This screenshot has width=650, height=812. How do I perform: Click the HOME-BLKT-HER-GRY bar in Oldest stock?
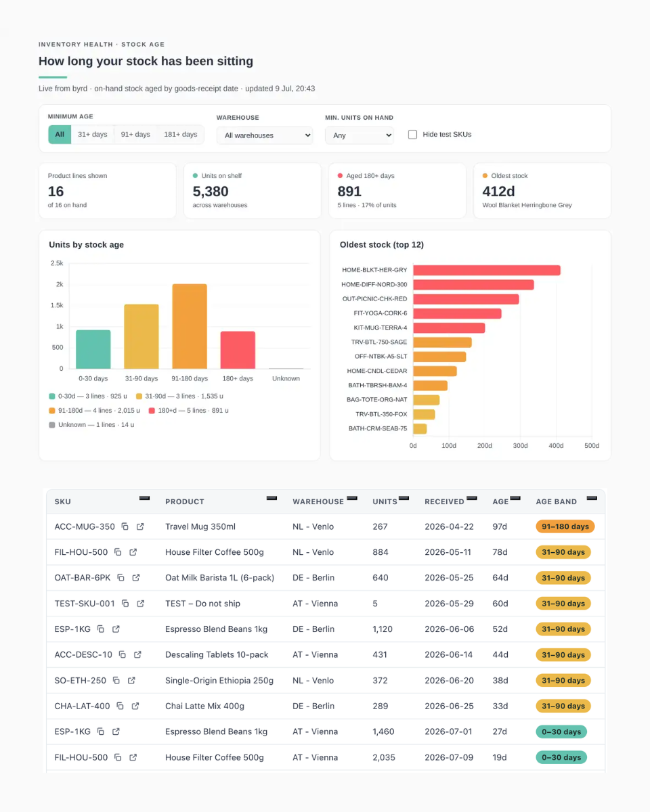coord(487,270)
